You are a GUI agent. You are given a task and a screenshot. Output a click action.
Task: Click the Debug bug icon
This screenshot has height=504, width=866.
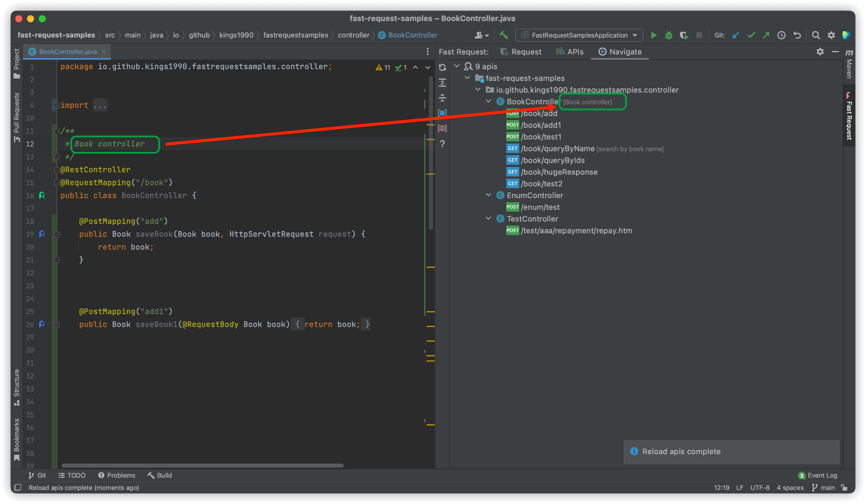669,35
